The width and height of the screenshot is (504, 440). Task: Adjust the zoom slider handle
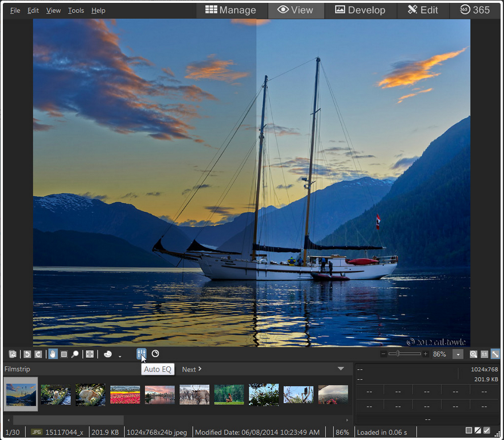(397, 354)
